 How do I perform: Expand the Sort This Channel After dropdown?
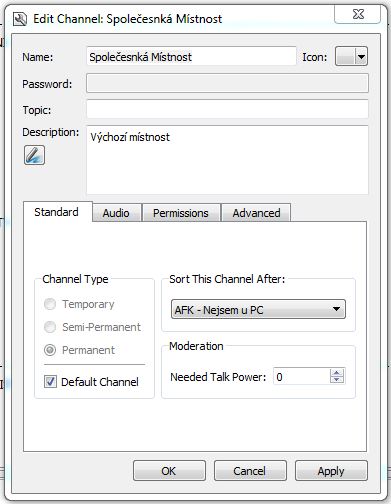258,309
